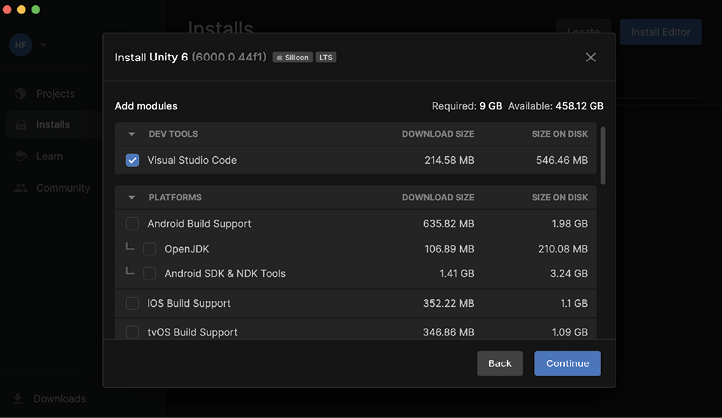Click the Install Editor button behind dialog
This screenshot has width=722, height=418.
pos(661,32)
